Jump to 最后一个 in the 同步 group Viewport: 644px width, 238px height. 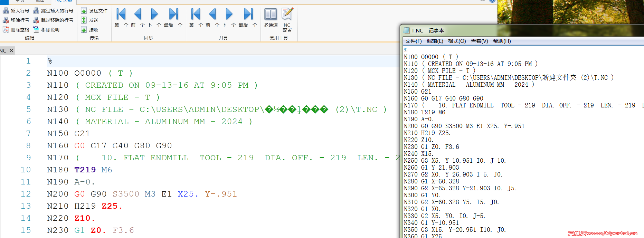(173, 18)
